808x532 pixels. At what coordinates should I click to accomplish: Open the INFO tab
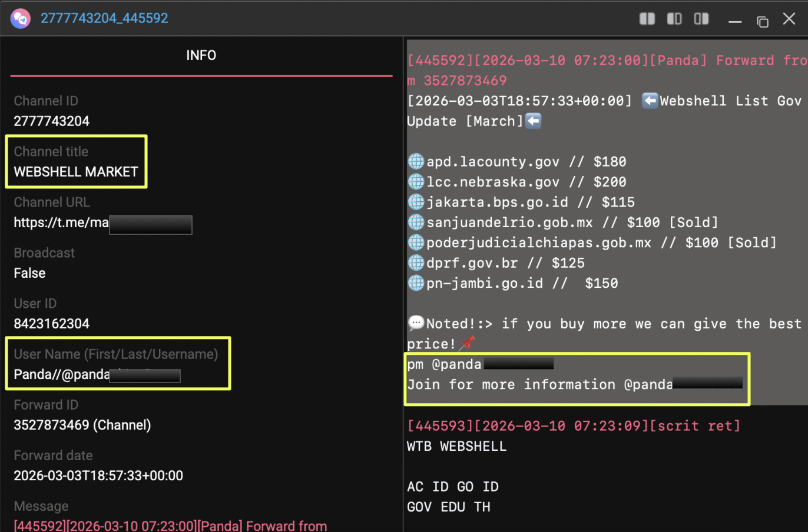point(201,55)
